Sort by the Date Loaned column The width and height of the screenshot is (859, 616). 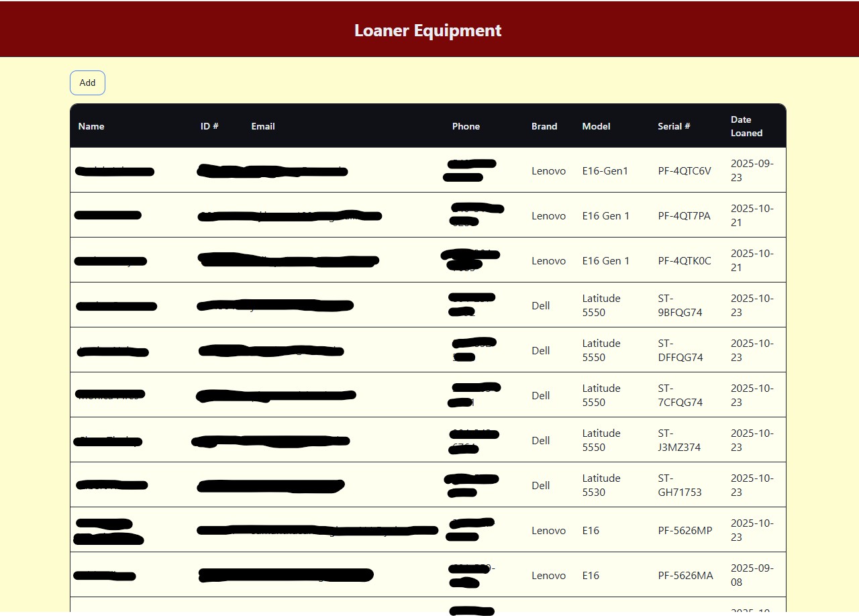746,126
